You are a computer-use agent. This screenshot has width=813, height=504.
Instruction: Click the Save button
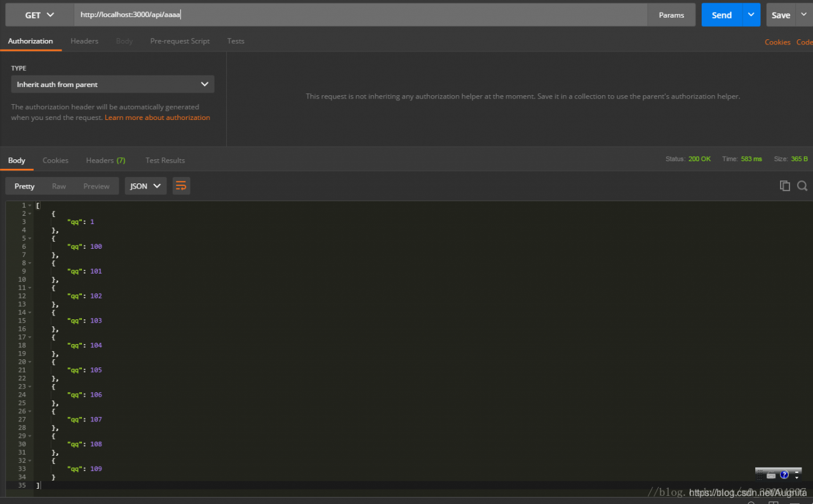click(x=781, y=15)
